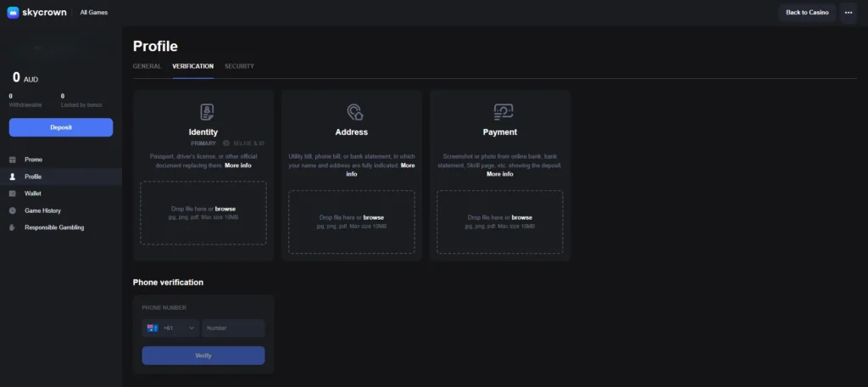Screen dimensions: 868x387
Task: Click browse in the Payment upload area
Action: coord(522,218)
